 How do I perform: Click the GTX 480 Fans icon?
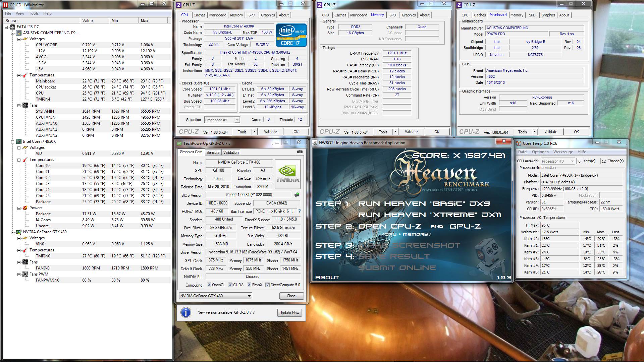[25, 262]
